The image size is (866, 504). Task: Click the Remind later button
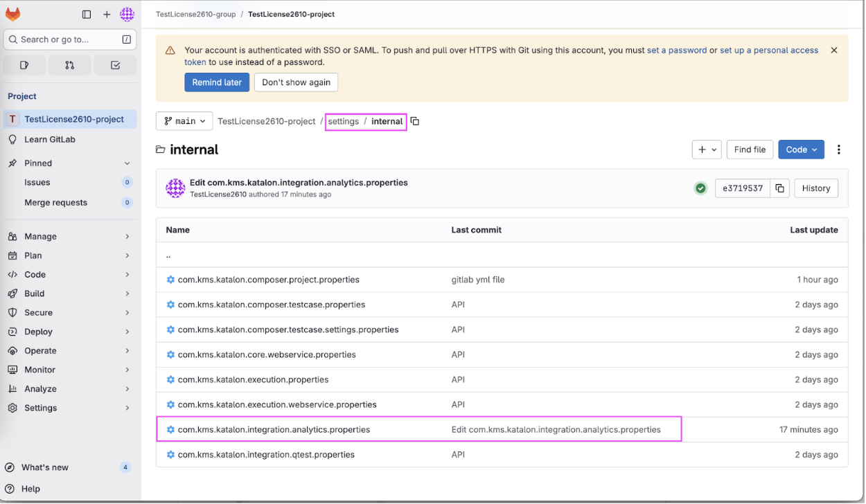coord(217,82)
